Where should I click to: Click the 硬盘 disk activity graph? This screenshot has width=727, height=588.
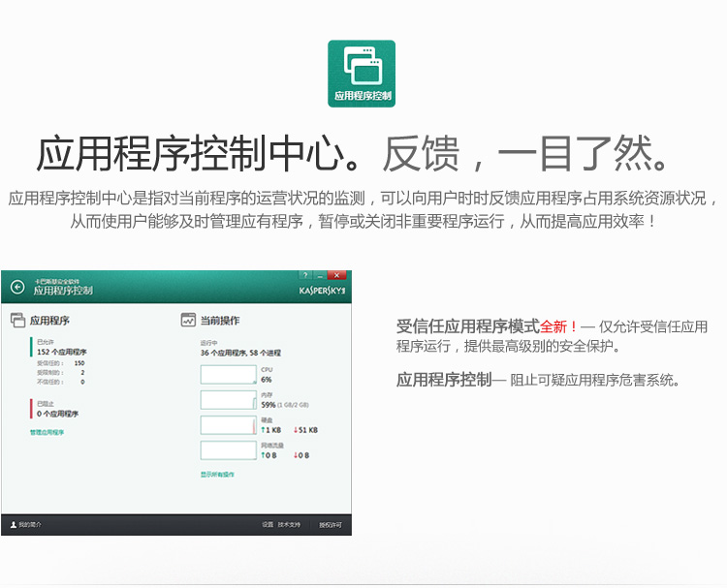pos(228,425)
